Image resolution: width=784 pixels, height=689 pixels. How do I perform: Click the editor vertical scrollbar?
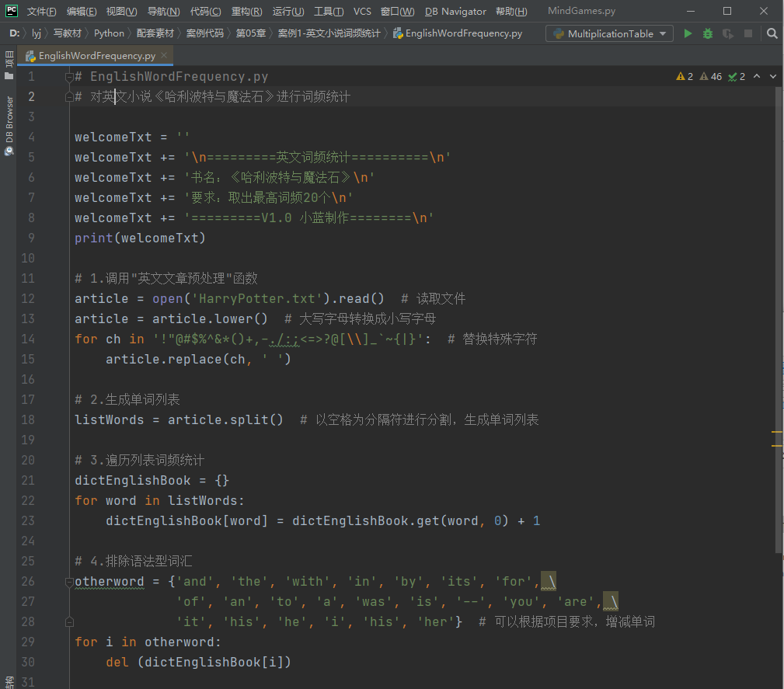click(779, 311)
